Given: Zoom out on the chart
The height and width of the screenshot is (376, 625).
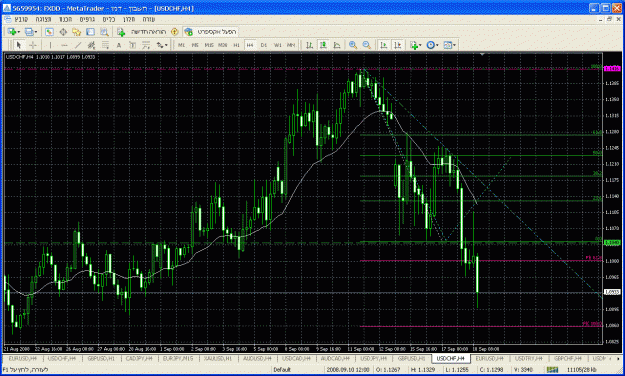Looking at the screenshot, I should (x=366, y=45).
